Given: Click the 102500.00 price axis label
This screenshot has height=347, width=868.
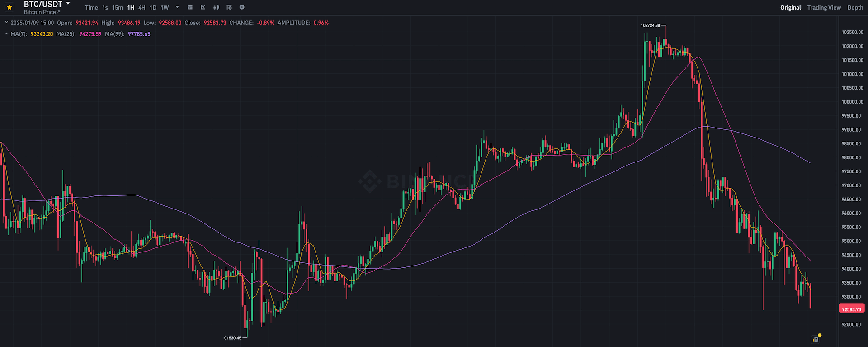Looking at the screenshot, I should [x=852, y=32].
